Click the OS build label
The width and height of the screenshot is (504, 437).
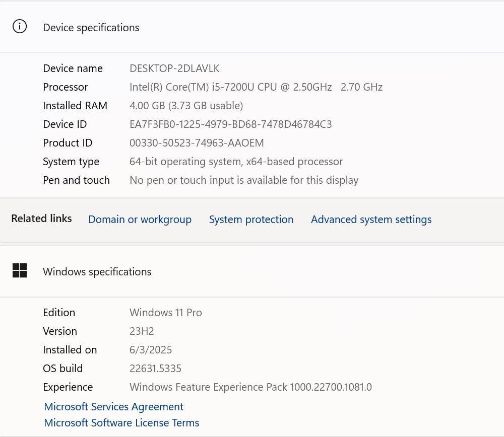click(x=63, y=369)
